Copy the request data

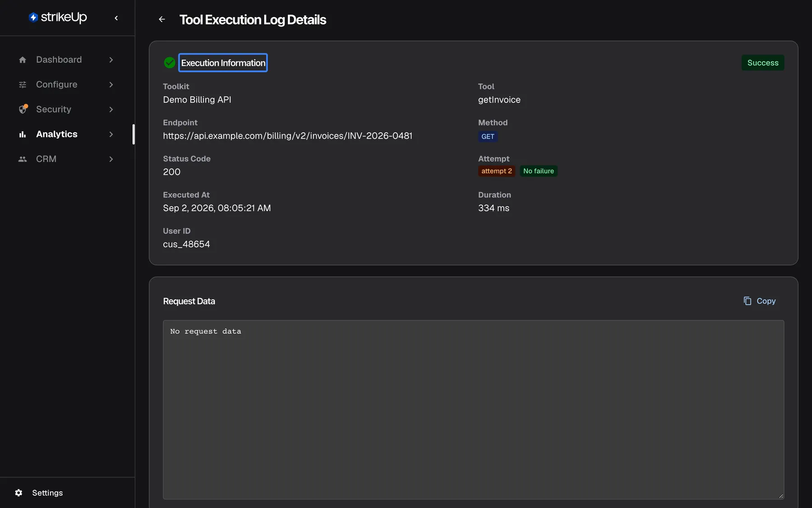tap(760, 301)
